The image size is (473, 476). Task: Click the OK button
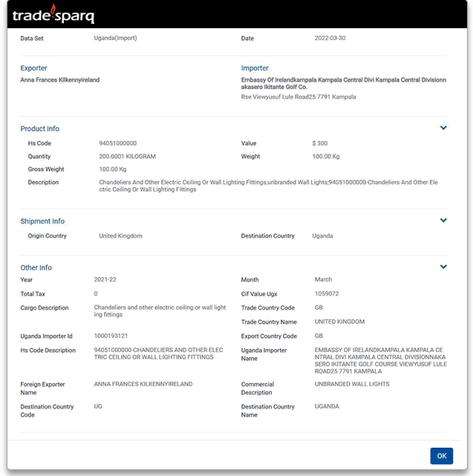441,456
